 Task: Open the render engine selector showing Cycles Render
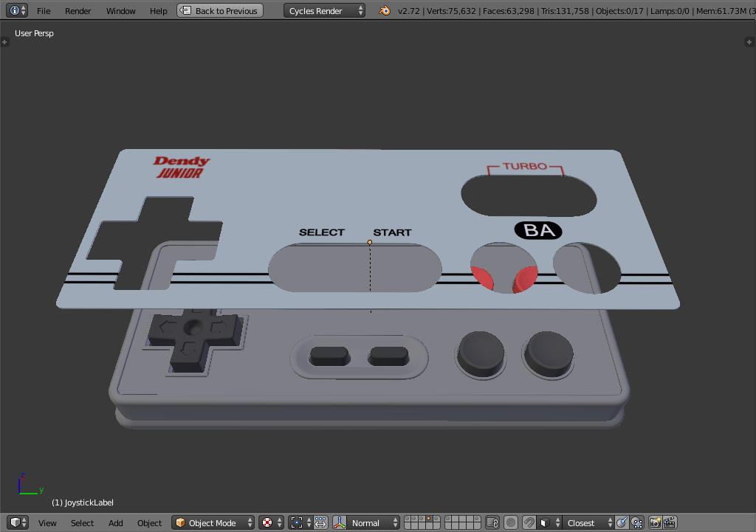(x=325, y=10)
